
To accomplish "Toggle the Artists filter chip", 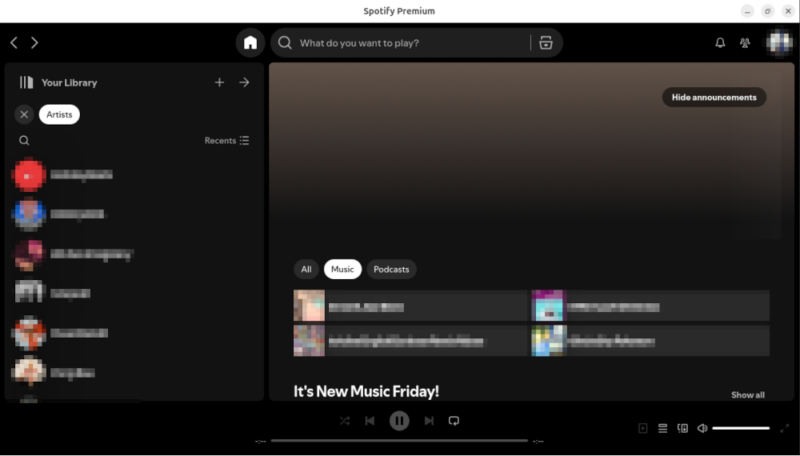I will [x=59, y=114].
